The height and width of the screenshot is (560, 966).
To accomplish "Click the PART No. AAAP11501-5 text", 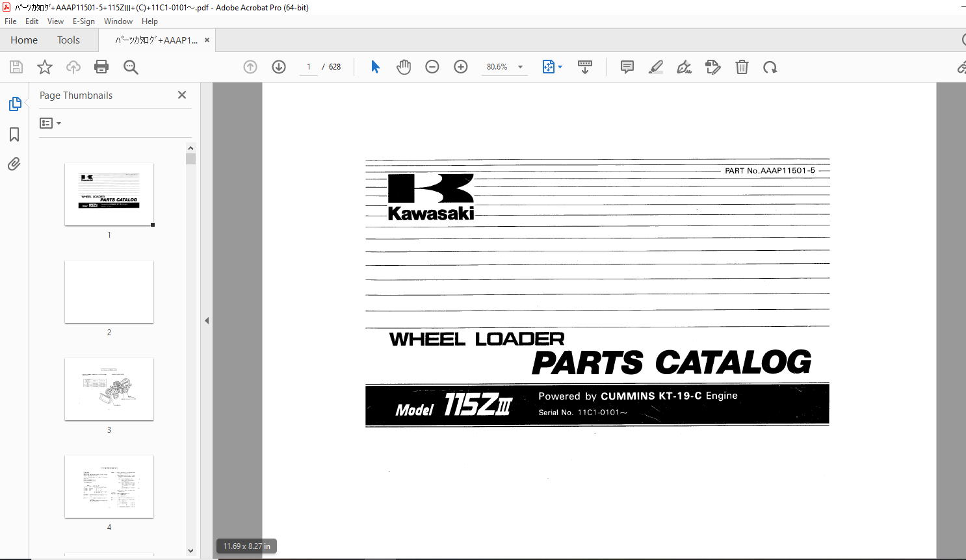I will pyautogui.click(x=770, y=171).
